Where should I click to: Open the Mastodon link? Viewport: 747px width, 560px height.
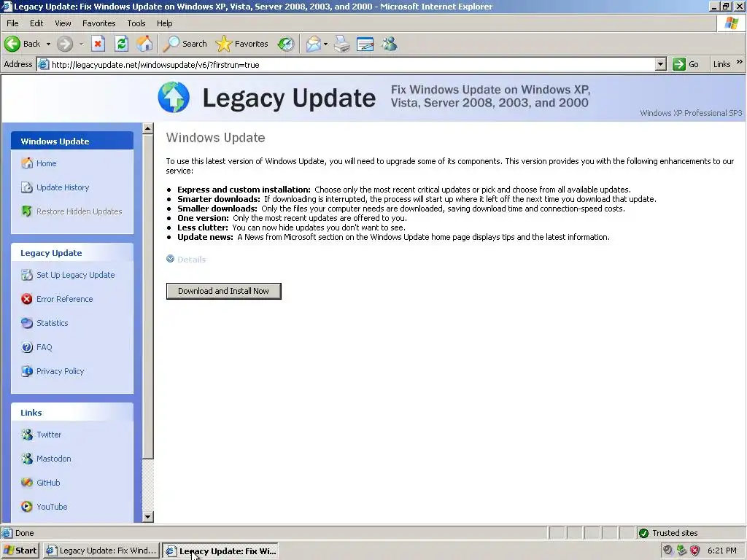pyautogui.click(x=54, y=459)
